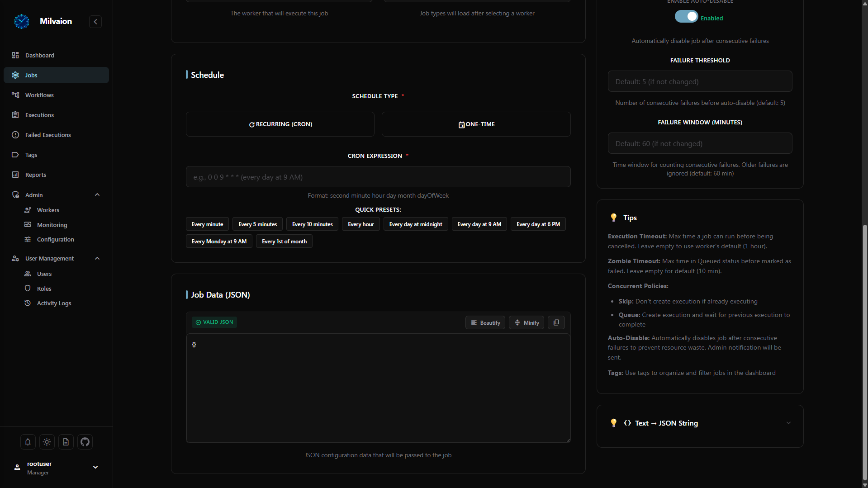Screen dimensions: 868x488
Task: Apply Every 1st of month preset
Action: [284, 242]
